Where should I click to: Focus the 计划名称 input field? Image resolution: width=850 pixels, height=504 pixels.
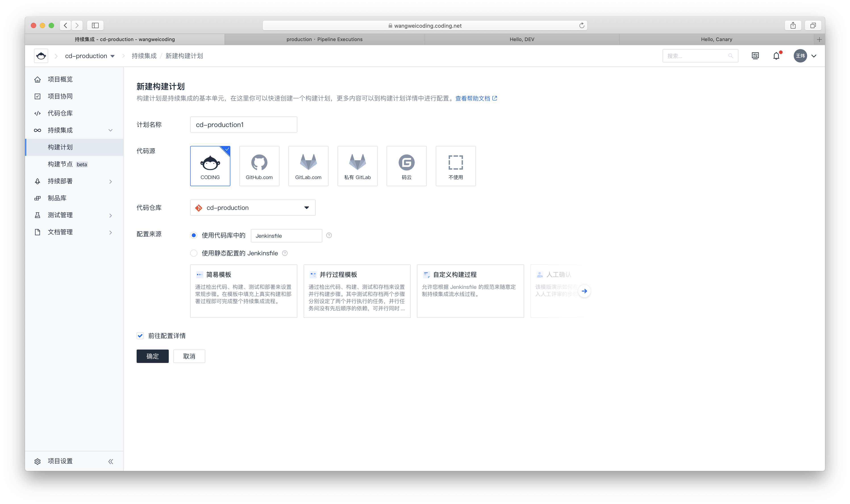[244, 125]
